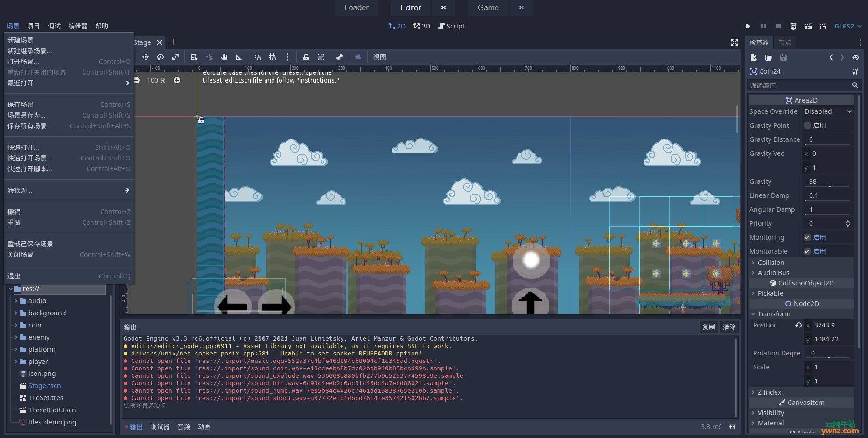Click the group children selectable icon
The height and width of the screenshot is (438, 868).
click(x=321, y=57)
